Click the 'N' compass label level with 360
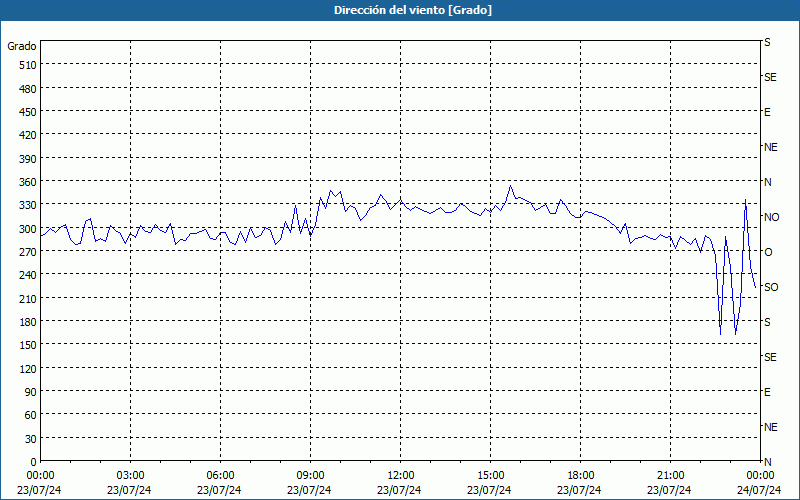 [768, 182]
